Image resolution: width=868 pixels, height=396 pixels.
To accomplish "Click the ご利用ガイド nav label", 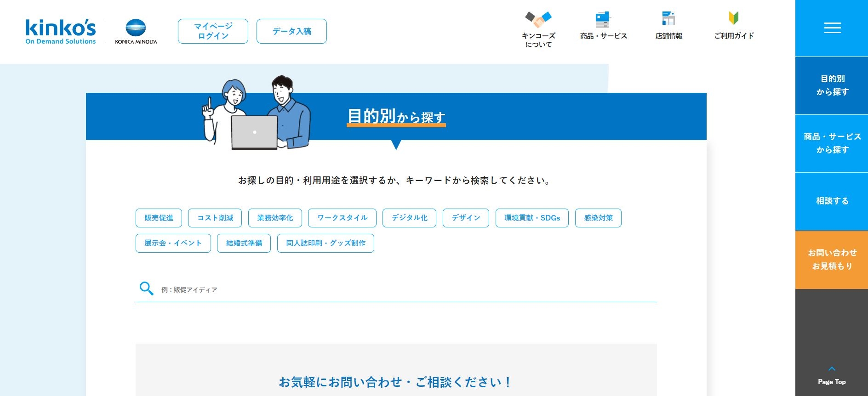I will [734, 36].
